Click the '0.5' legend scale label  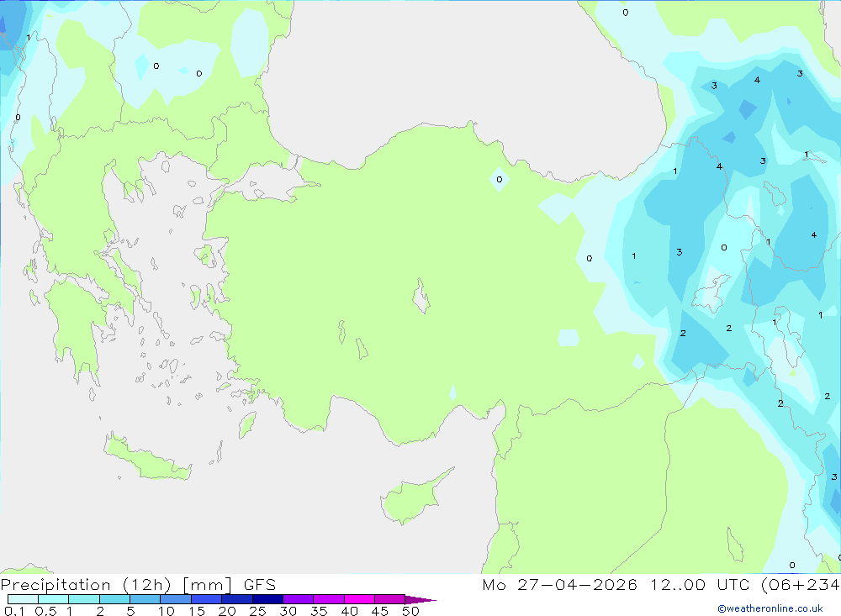click(45, 611)
